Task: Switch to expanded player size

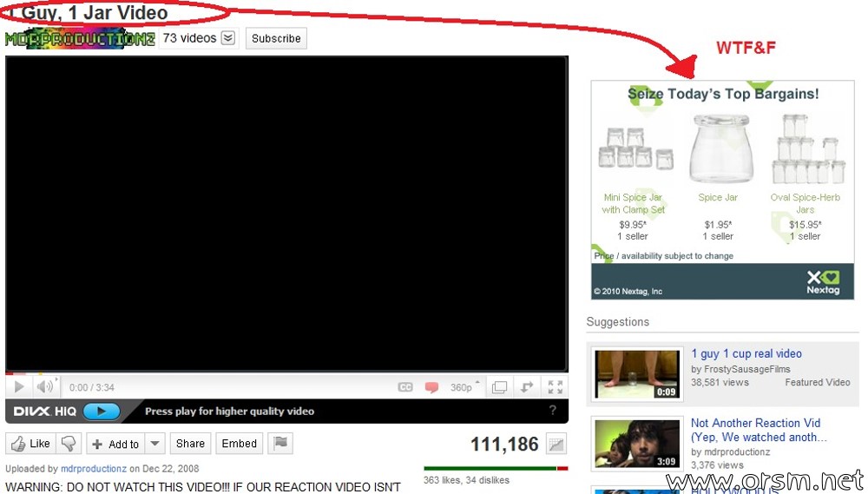Action: tap(527, 387)
